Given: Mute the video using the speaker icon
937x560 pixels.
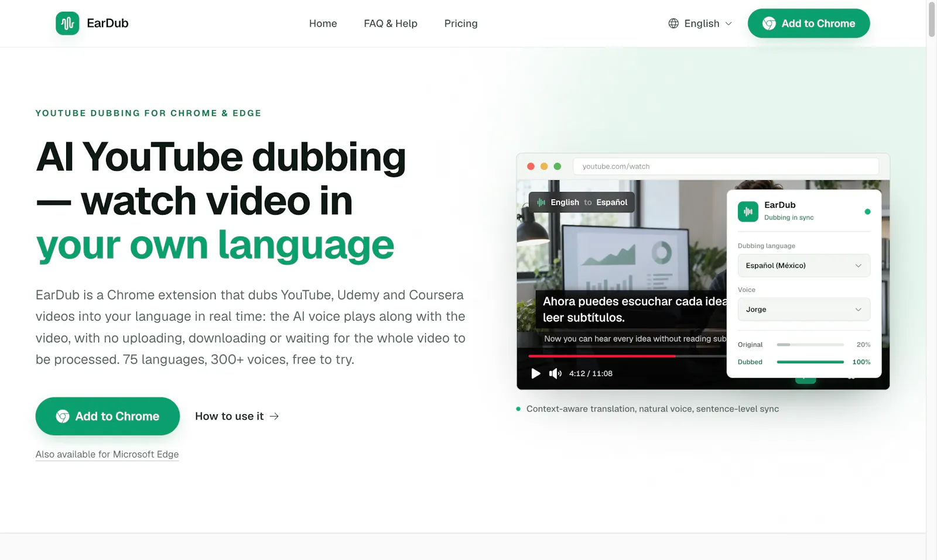Looking at the screenshot, I should point(555,373).
